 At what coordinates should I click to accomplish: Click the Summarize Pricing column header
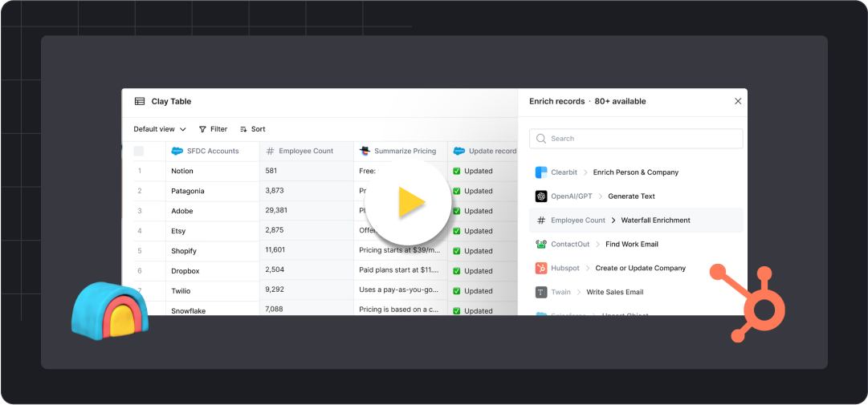(x=400, y=151)
